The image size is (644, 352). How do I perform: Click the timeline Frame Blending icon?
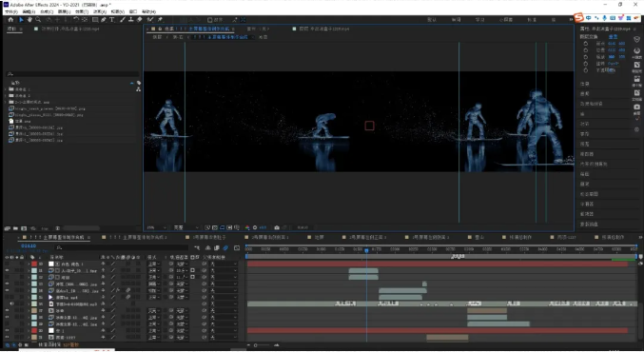click(217, 247)
